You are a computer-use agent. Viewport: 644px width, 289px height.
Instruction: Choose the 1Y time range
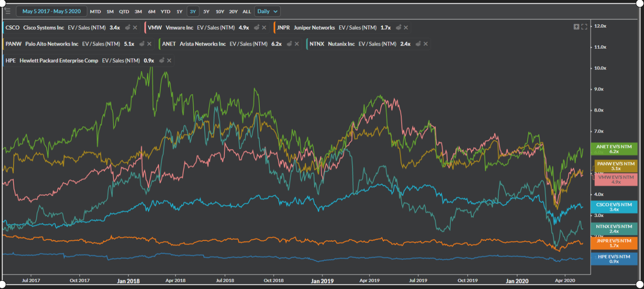point(179,12)
